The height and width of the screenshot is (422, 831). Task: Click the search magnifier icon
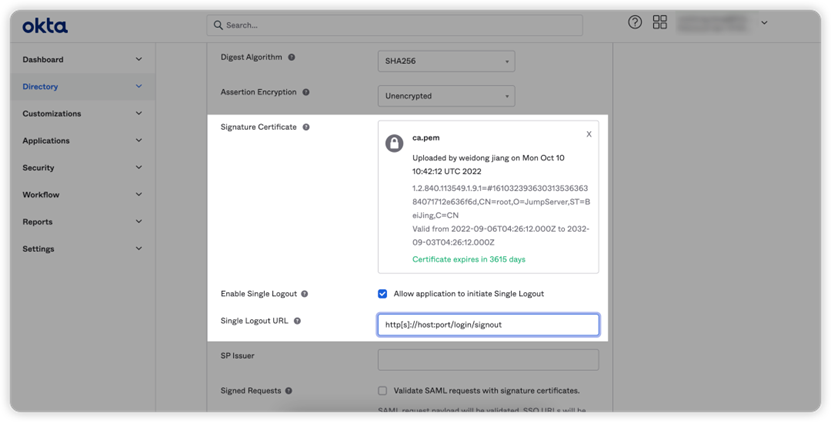coord(218,25)
